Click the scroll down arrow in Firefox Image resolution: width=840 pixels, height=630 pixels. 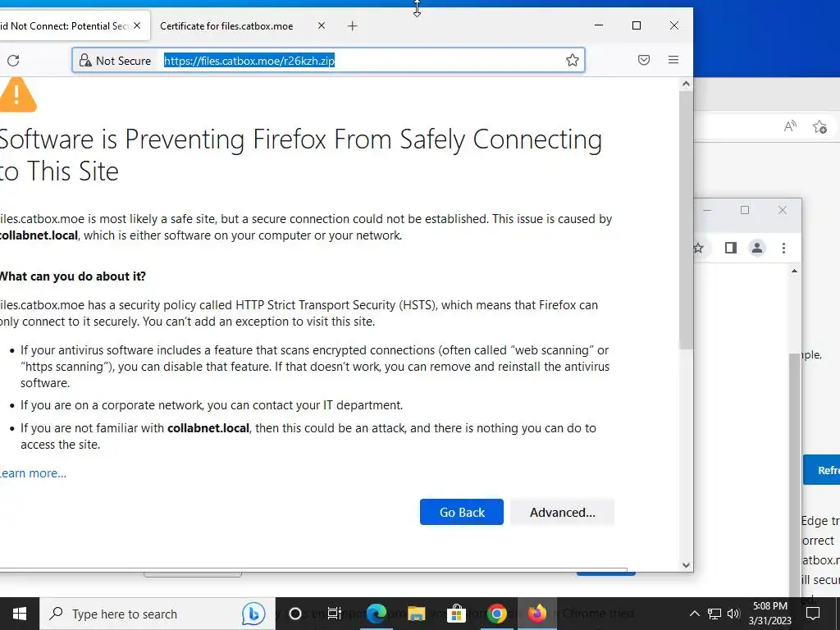(686, 564)
